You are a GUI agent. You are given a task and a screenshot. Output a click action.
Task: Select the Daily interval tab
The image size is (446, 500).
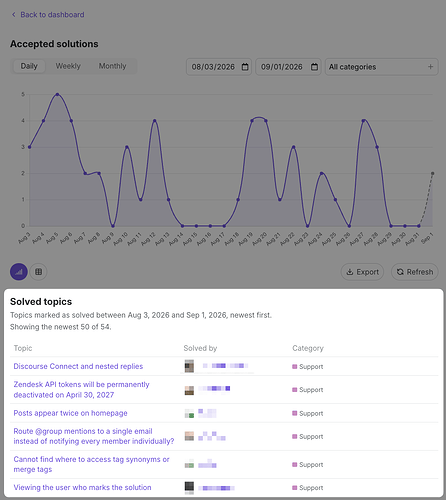(x=29, y=66)
